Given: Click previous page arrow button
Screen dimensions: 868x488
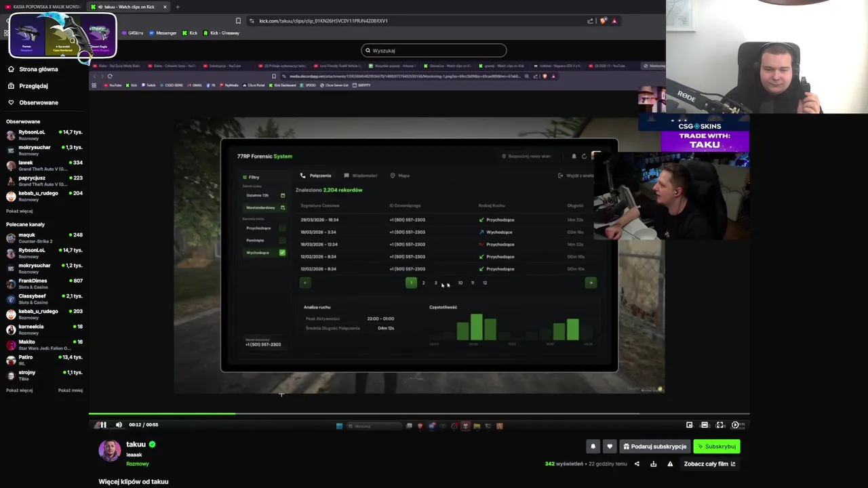Looking at the screenshot, I should [305, 283].
